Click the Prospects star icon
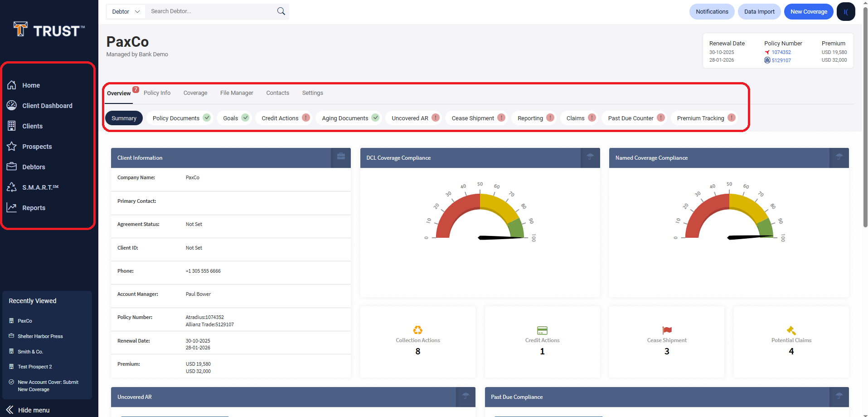868x417 pixels. (x=12, y=147)
